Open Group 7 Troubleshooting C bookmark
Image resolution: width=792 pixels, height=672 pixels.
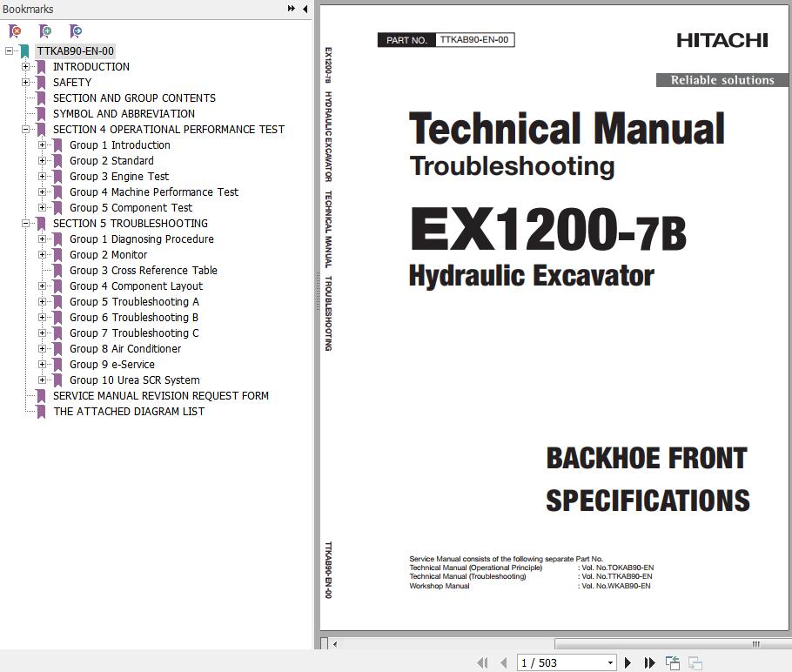(134, 333)
